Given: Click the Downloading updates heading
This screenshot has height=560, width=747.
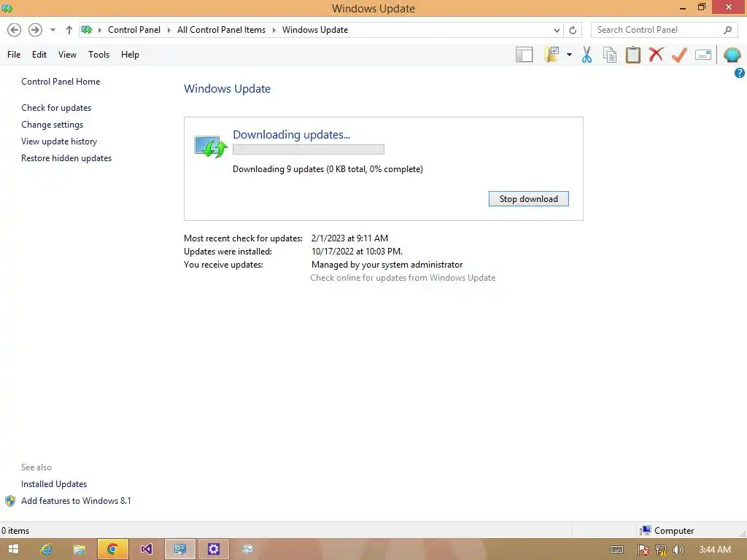Looking at the screenshot, I should click(291, 135).
